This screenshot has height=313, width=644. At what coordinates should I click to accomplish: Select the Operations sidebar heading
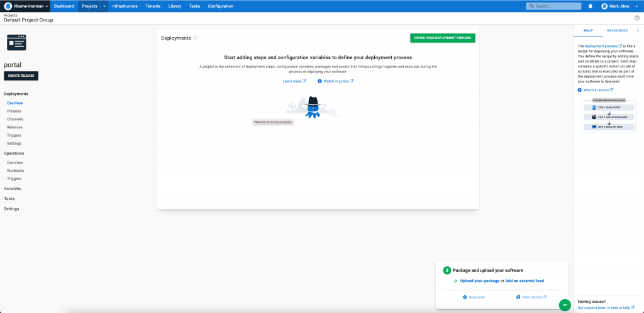14,153
